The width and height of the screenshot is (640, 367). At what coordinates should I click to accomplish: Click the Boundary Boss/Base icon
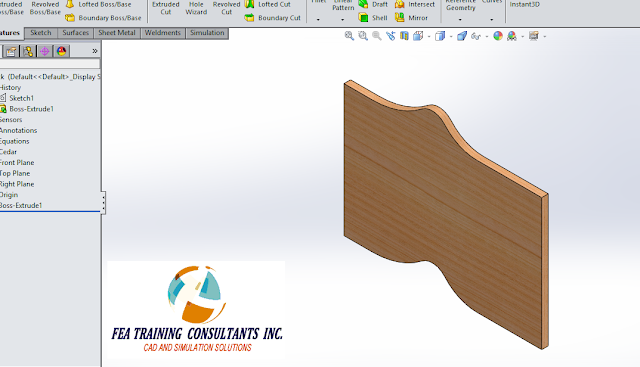pos(70,18)
